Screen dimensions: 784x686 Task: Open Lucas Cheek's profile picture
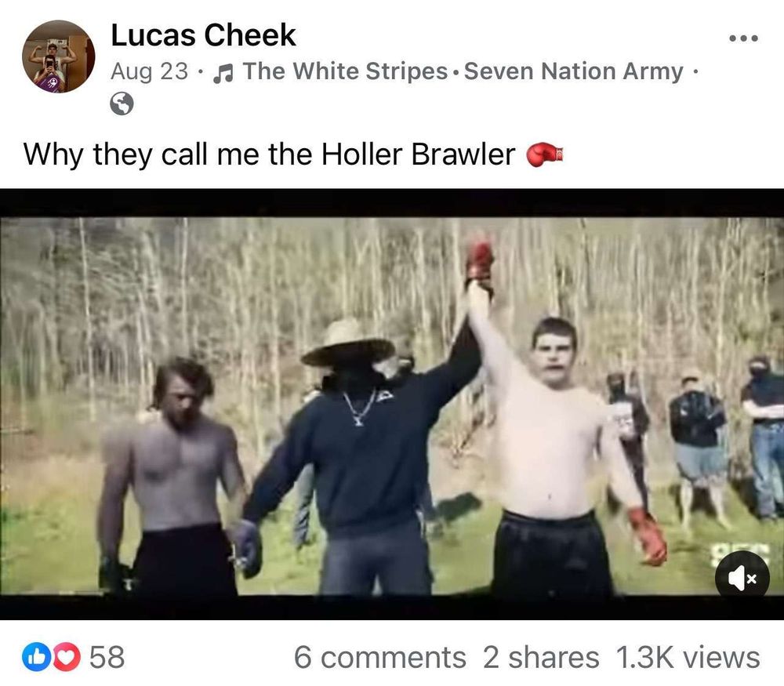[x=59, y=56]
